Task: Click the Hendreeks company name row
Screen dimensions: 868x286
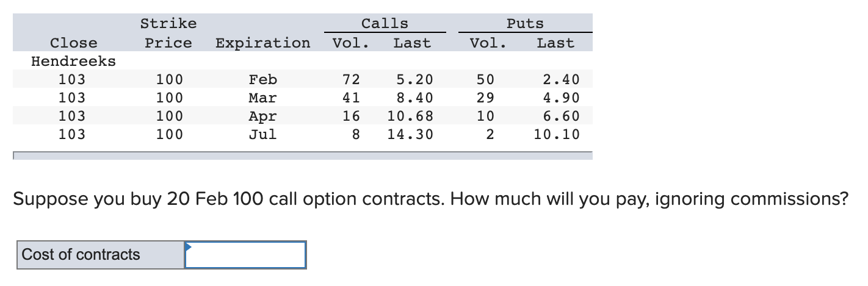Action: [x=73, y=61]
